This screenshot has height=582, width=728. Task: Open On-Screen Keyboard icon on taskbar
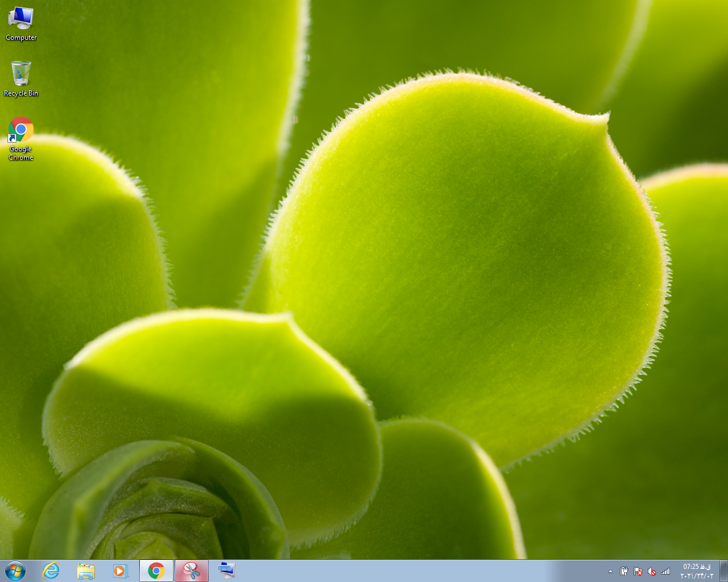click(x=227, y=571)
